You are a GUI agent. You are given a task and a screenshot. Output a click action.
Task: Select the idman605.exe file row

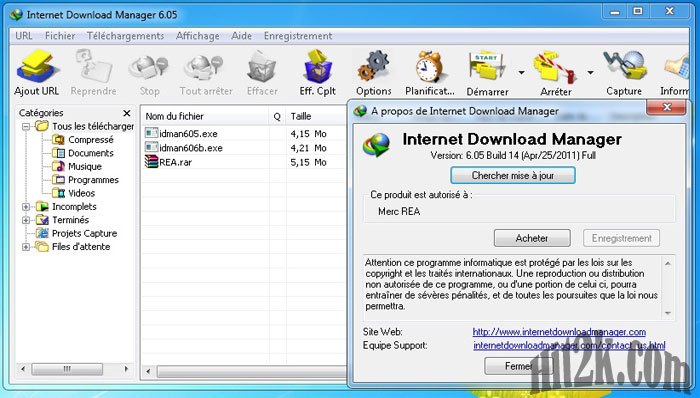click(x=244, y=133)
